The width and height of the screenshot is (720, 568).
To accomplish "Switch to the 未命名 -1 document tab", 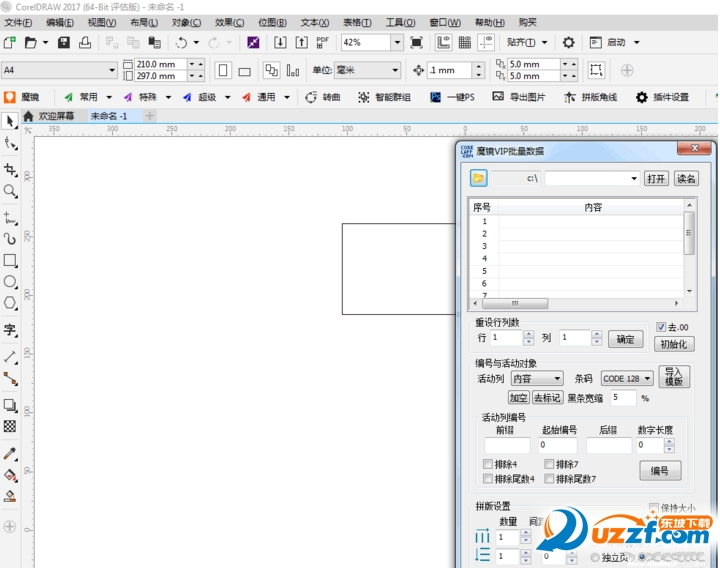I will (x=109, y=116).
